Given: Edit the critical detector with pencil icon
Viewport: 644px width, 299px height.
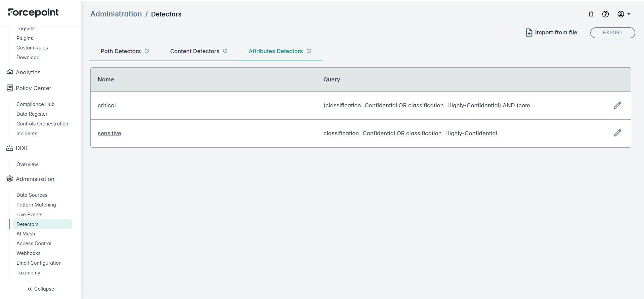Looking at the screenshot, I should coord(617,105).
